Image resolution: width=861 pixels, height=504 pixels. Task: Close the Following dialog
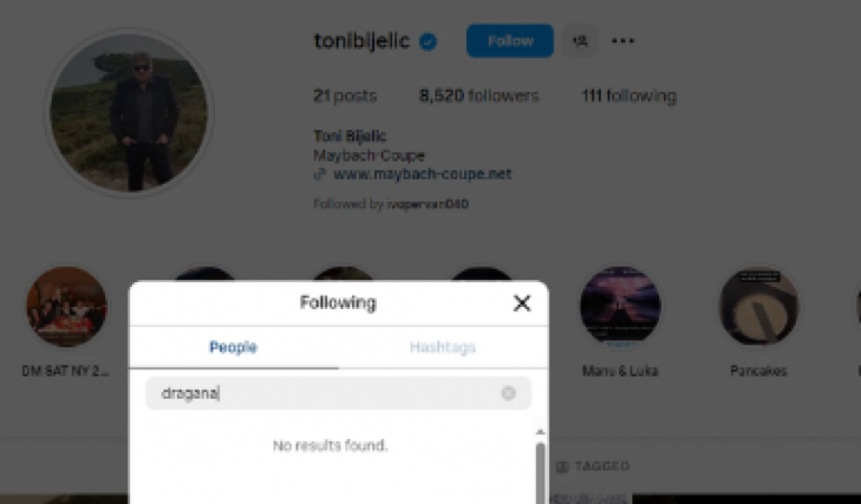[521, 303]
